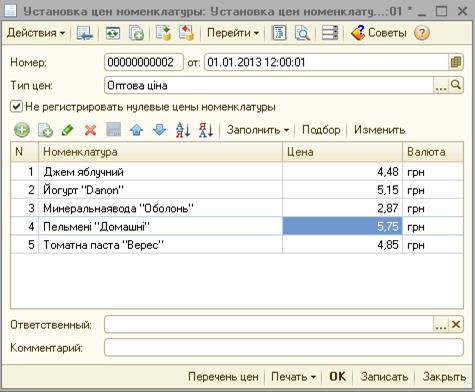This screenshot has height=392, width=475.
Task: Click the copy row icon in table toolbar
Action: (45, 130)
